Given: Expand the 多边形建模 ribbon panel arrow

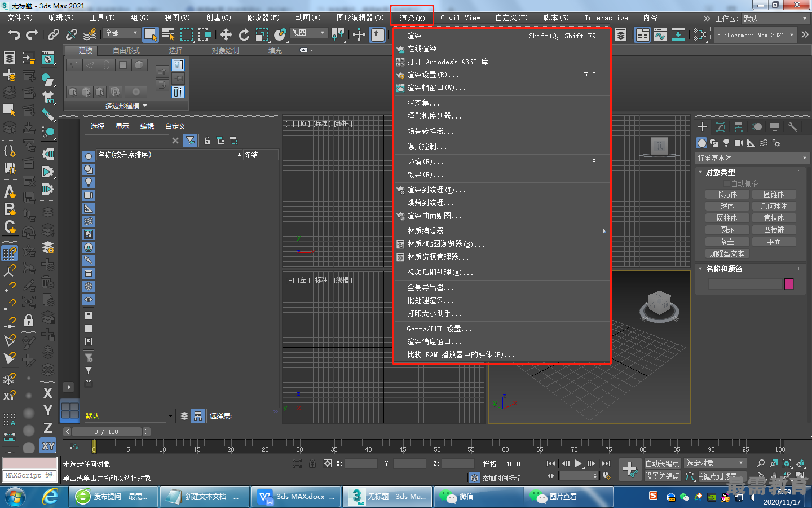Looking at the screenshot, I should pos(145,106).
